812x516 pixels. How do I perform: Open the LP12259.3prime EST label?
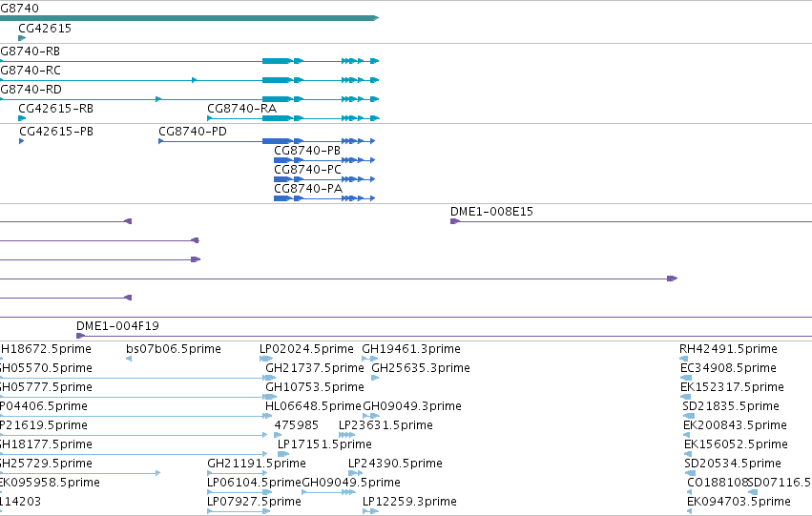409,502
